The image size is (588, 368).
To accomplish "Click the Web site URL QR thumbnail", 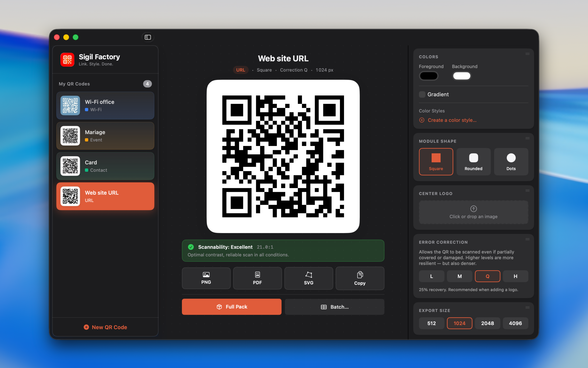I will 70,196.
